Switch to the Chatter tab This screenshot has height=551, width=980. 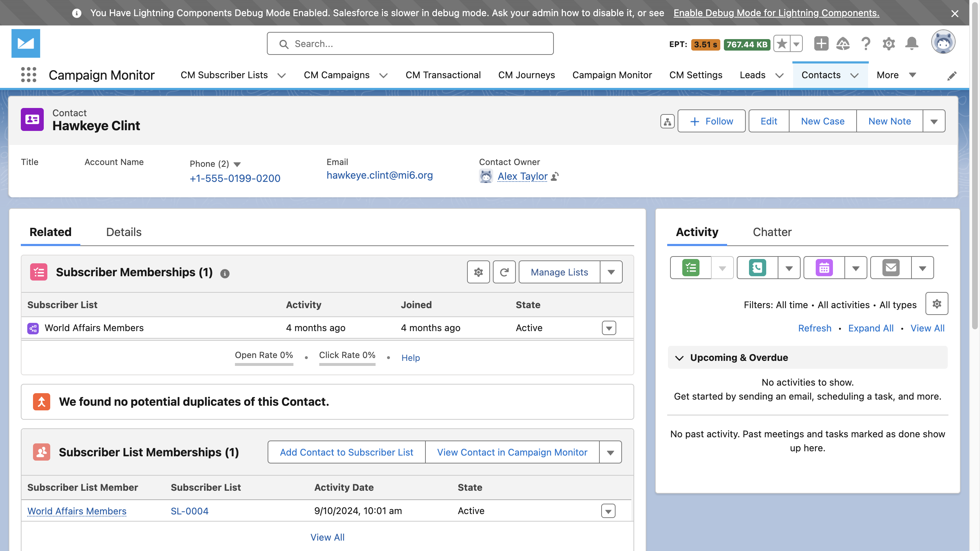pos(772,232)
